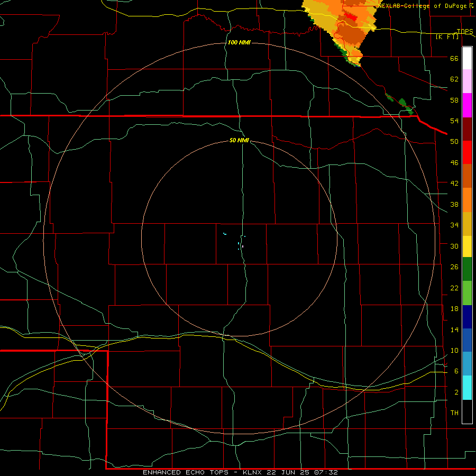Pick the bright orange legend color band
This screenshot has height=476, width=476.
coord(467,199)
